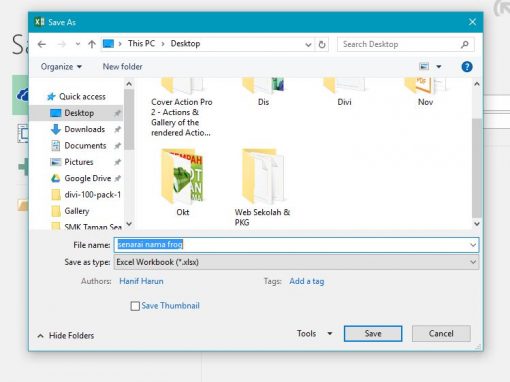Click the file list scrollbar up arrow
The height and width of the screenshot is (382, 510).
click(x=477, y=84)
